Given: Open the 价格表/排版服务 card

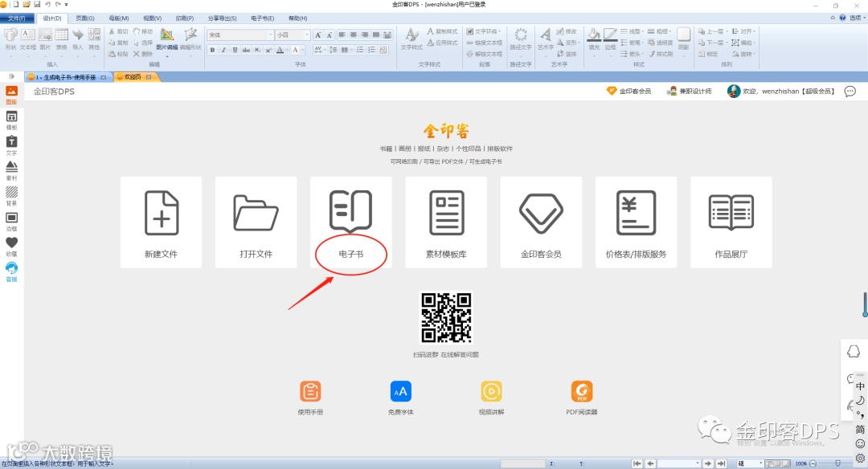Looking at the screenshot, I should pos(636,222).
